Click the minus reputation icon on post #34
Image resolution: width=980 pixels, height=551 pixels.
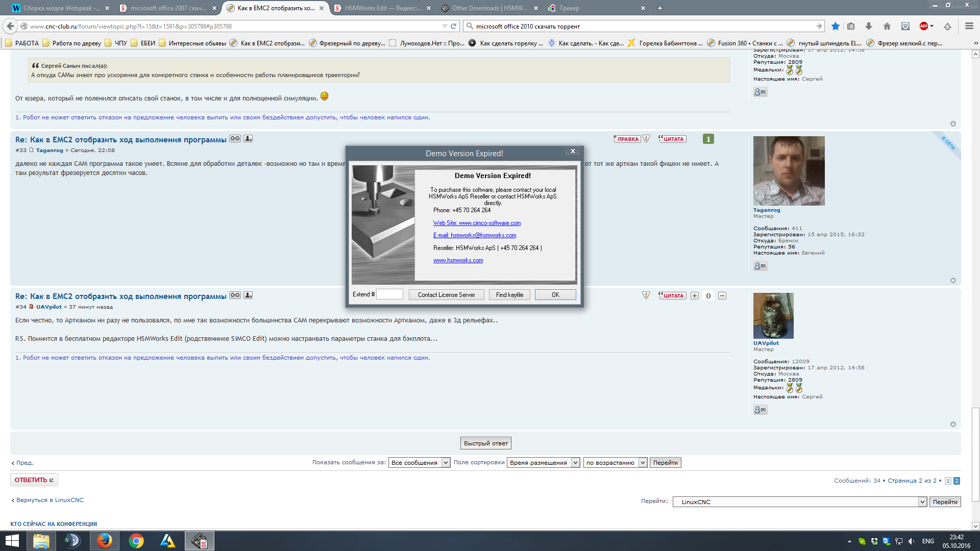[722, 296]
